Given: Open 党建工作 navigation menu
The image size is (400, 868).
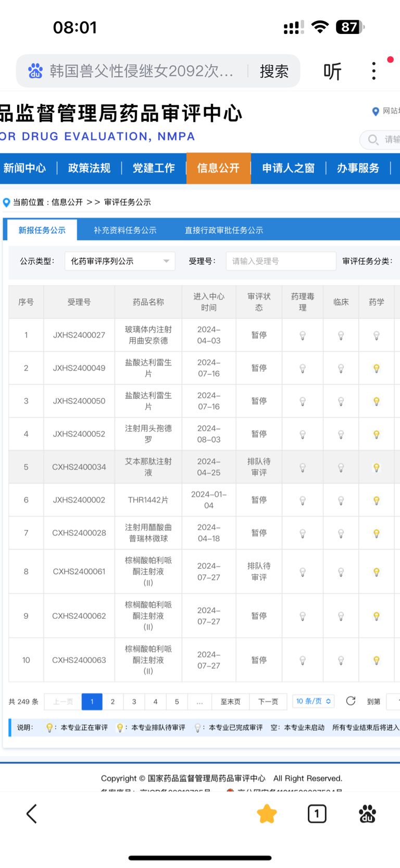Looking at the screenshot, I should (x=154, y=168).
